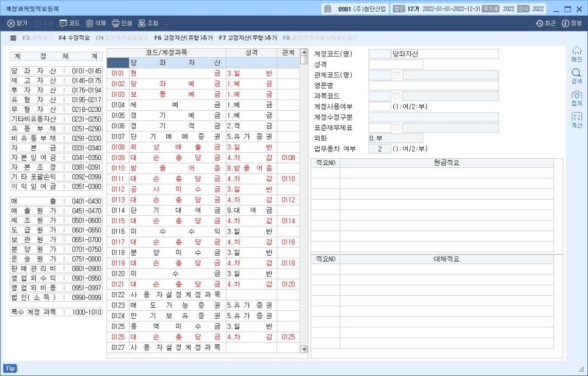The width and height of the screenshot is (588, 376).
Task: Select F7 고정자산(무형)추가
Action: pos(248,38)
